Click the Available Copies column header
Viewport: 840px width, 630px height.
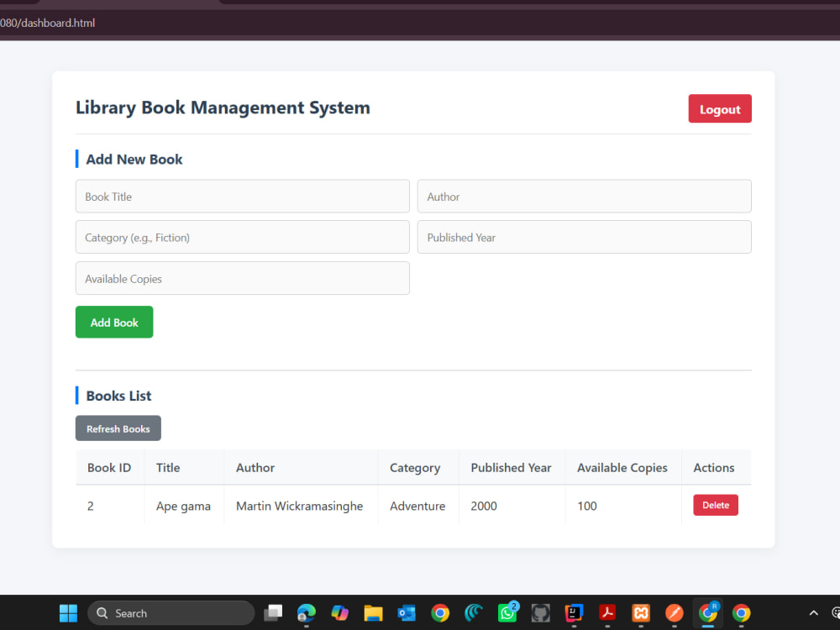click(x=622, y=467)
